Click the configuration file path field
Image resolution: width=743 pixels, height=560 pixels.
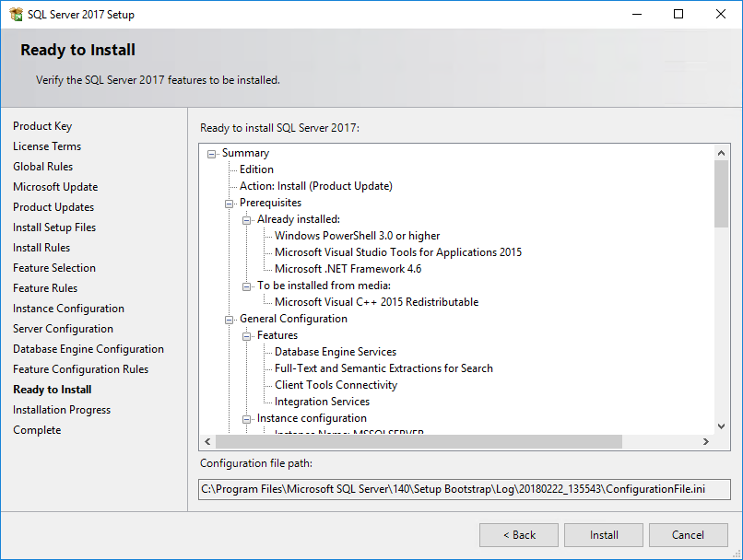pos(465,489)
